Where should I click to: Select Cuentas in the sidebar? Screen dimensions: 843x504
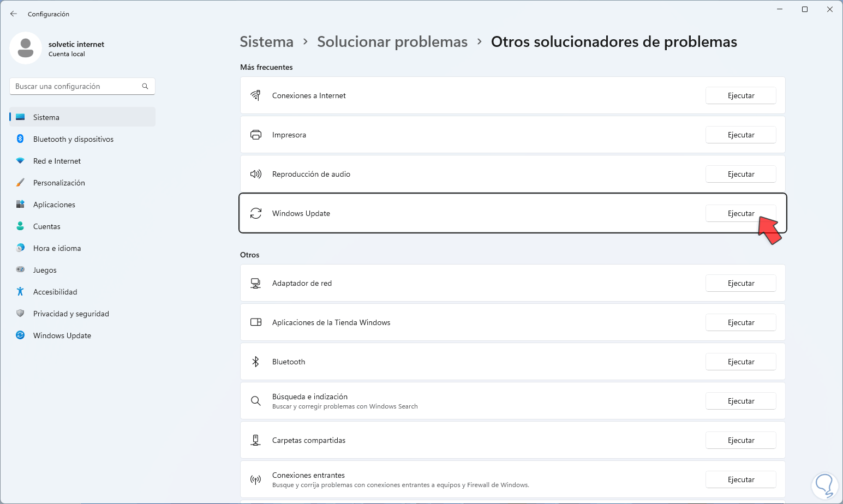[47, 226]
